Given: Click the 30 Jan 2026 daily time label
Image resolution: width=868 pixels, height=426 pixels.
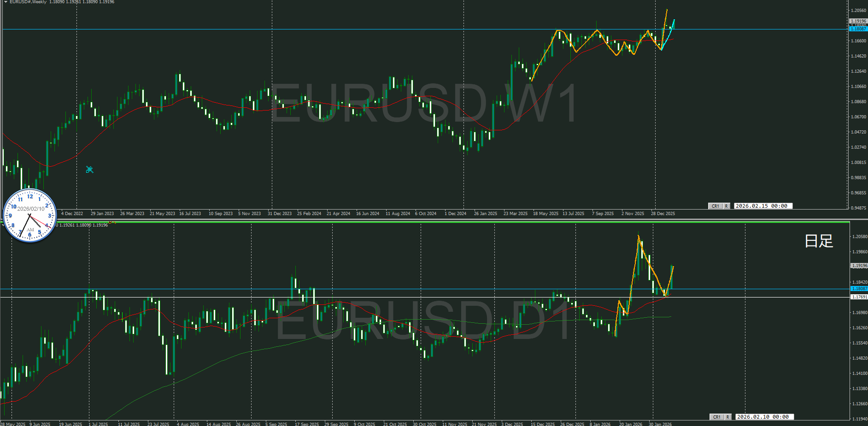Looking at the screenshot, I should point(660,424).
